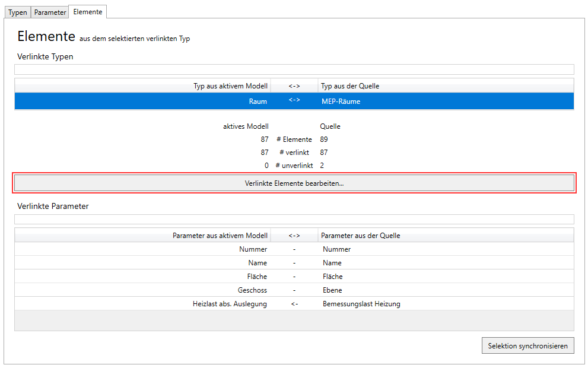Click the Ebene source parameter cell

332,290
